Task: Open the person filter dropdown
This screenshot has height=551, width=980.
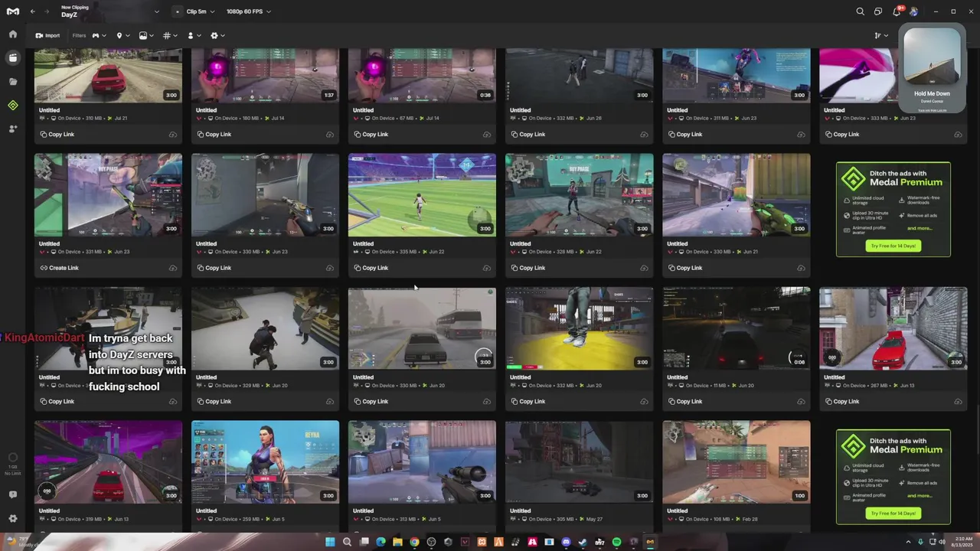Action: coord(194,35)
